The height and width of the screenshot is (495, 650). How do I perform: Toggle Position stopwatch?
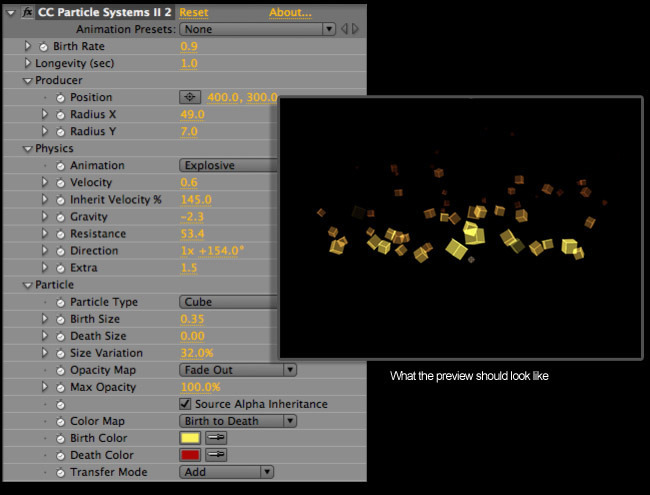pos(60,98)
